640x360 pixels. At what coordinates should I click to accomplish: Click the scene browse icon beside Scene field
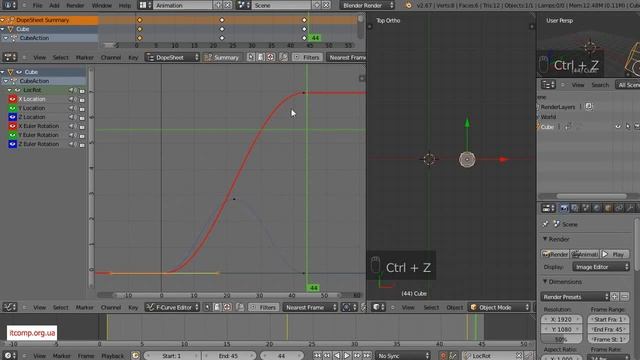coord(243,5)
